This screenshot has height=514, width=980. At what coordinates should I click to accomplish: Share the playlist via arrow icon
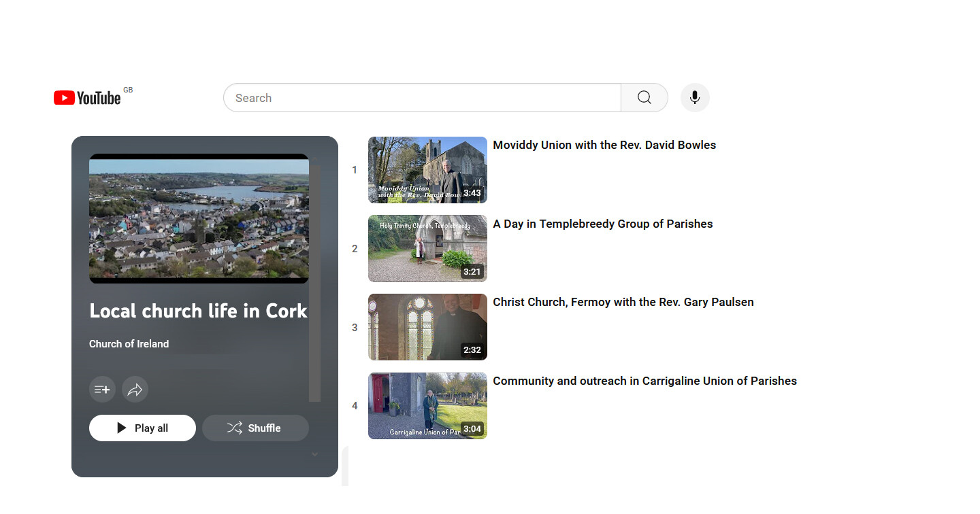[x=135, y=390]
